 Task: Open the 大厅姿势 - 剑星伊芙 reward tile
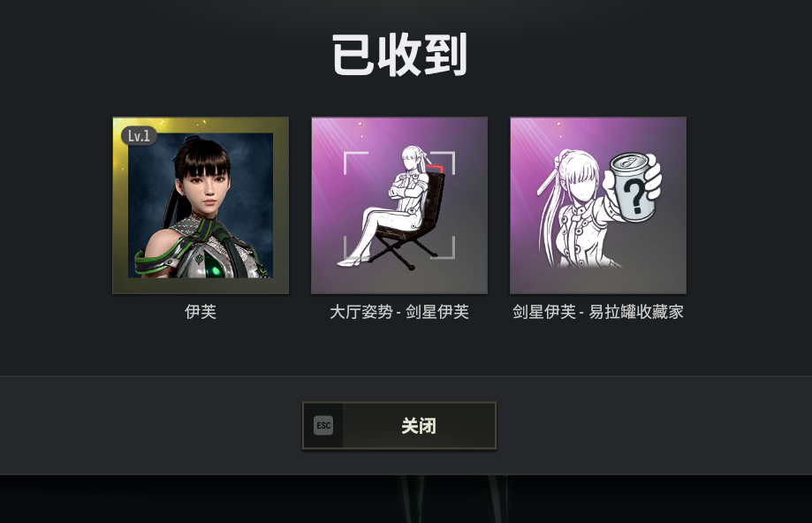tap(399, 205)
